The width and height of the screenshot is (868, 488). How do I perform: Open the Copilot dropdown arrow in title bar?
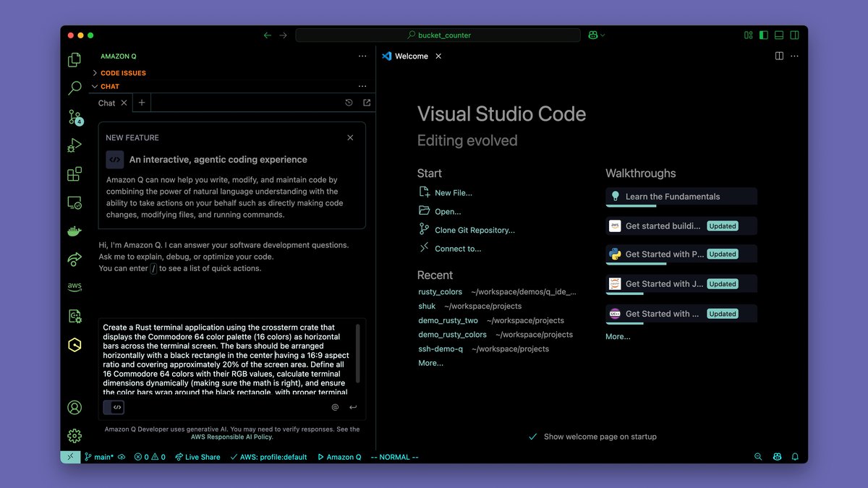coord(603,35)
